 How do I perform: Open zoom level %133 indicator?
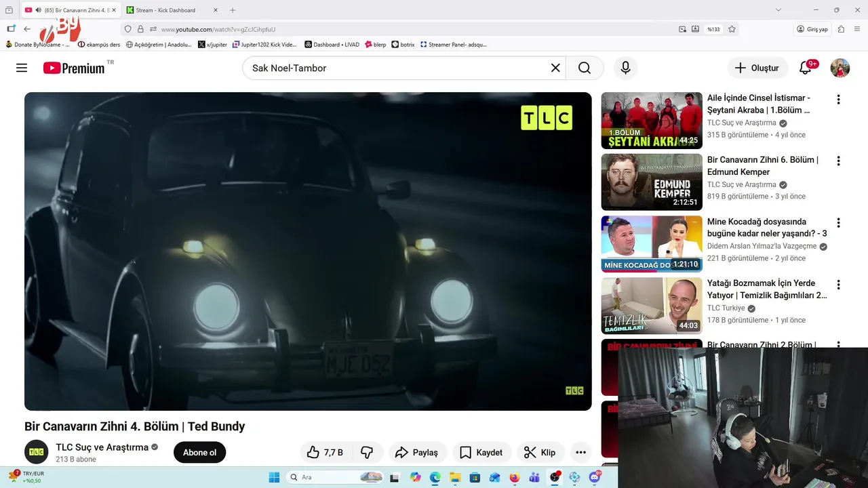tap(713, 29)
